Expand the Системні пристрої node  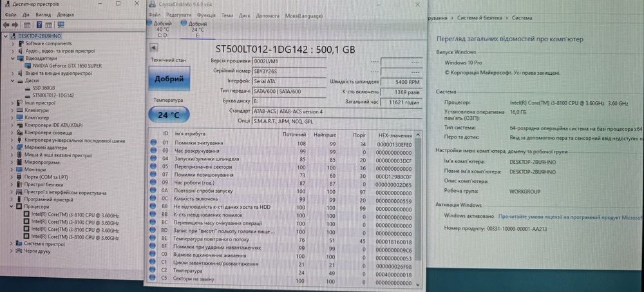pos(11,244)
